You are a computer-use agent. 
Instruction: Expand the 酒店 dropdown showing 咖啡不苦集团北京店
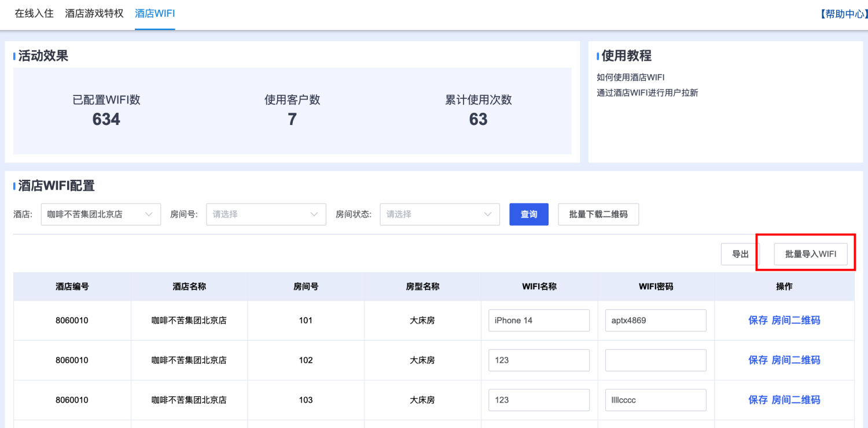pyautogui.click(x=101, y=214)
